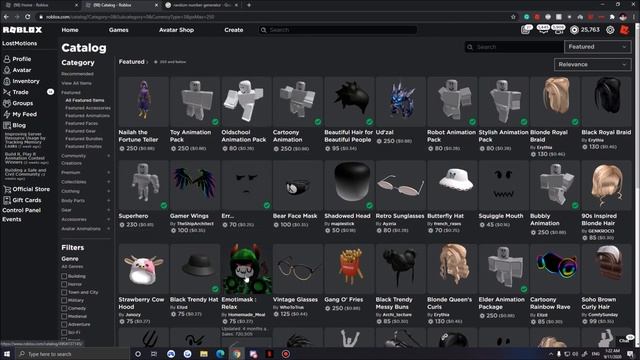Open Control Panel in the sidebar

pyautogui.click(x=21, y=210)
